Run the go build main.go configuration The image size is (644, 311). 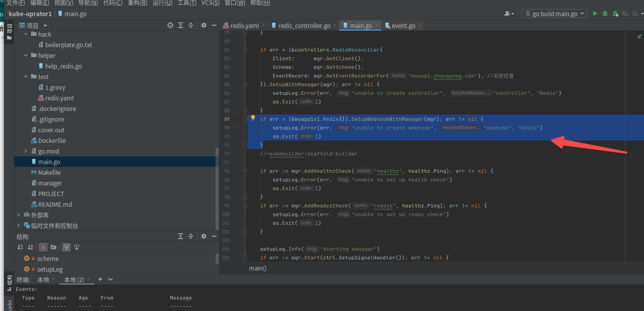coord(595,13)
